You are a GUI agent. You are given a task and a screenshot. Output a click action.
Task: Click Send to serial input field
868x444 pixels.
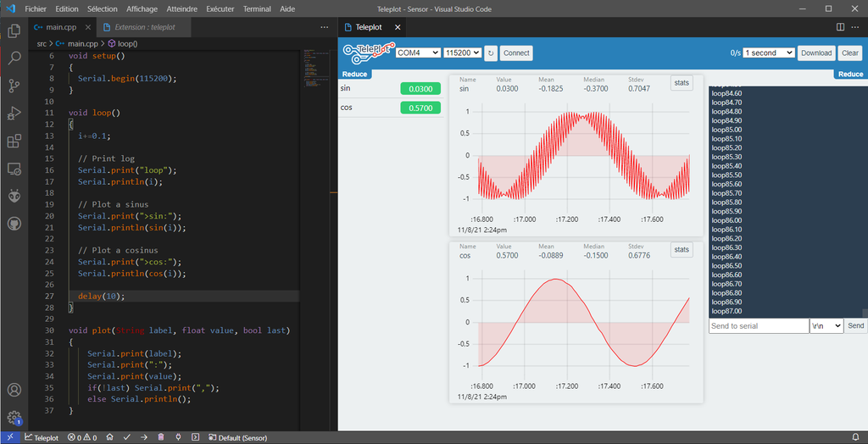pos(759,325)
